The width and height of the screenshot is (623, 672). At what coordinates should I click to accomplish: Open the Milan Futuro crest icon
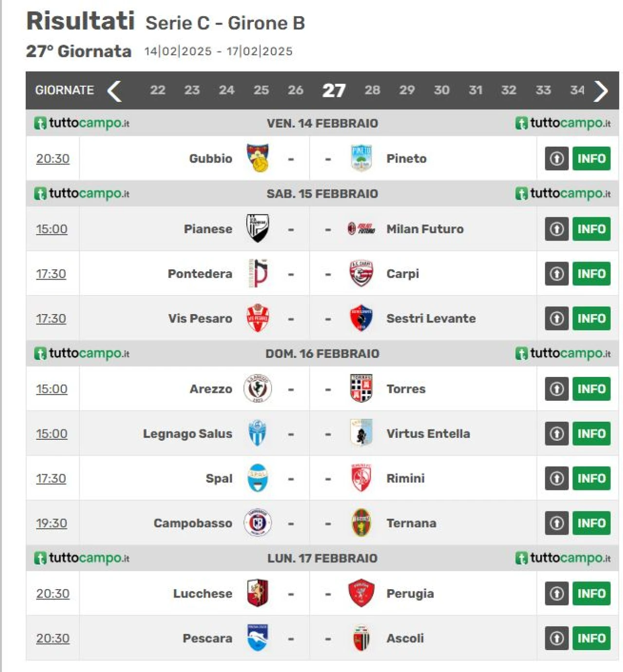point(361,228)
